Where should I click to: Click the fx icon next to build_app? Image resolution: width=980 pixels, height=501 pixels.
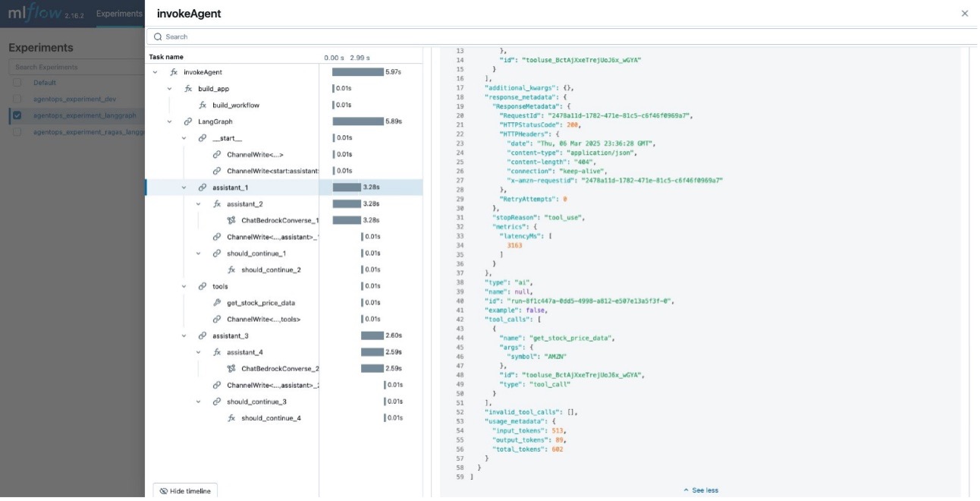point(188,89)
